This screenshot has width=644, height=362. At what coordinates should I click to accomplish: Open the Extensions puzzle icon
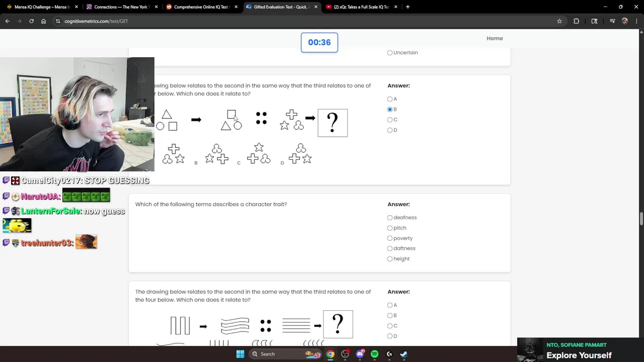576,21
